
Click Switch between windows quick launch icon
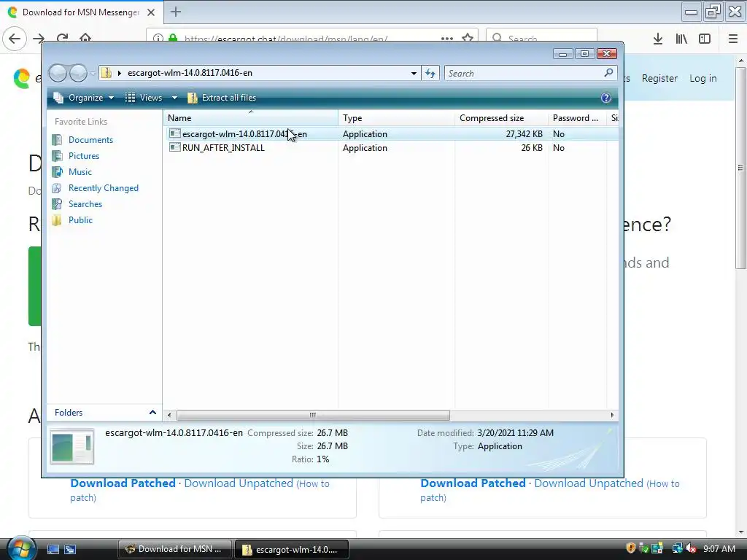click(x=70, y=549)
